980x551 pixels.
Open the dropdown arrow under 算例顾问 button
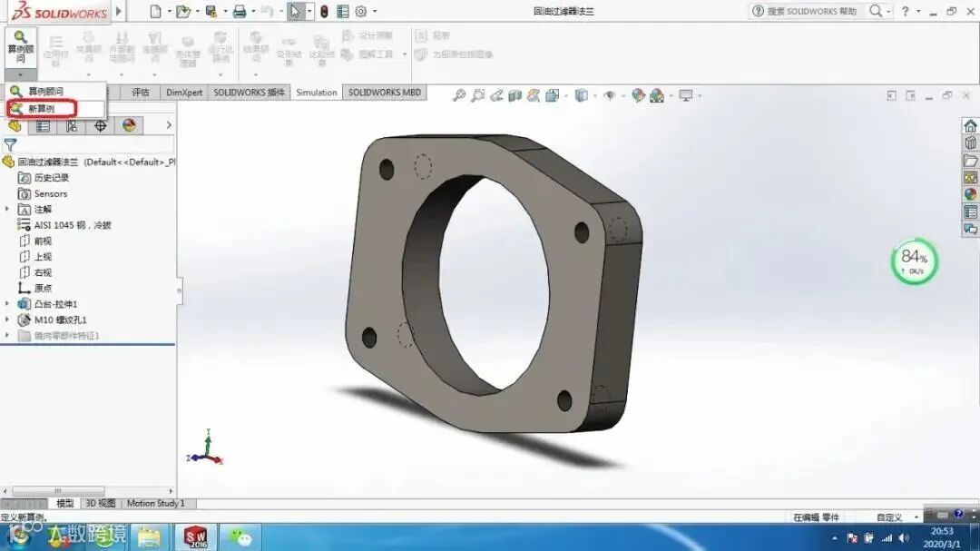[20, 74]
